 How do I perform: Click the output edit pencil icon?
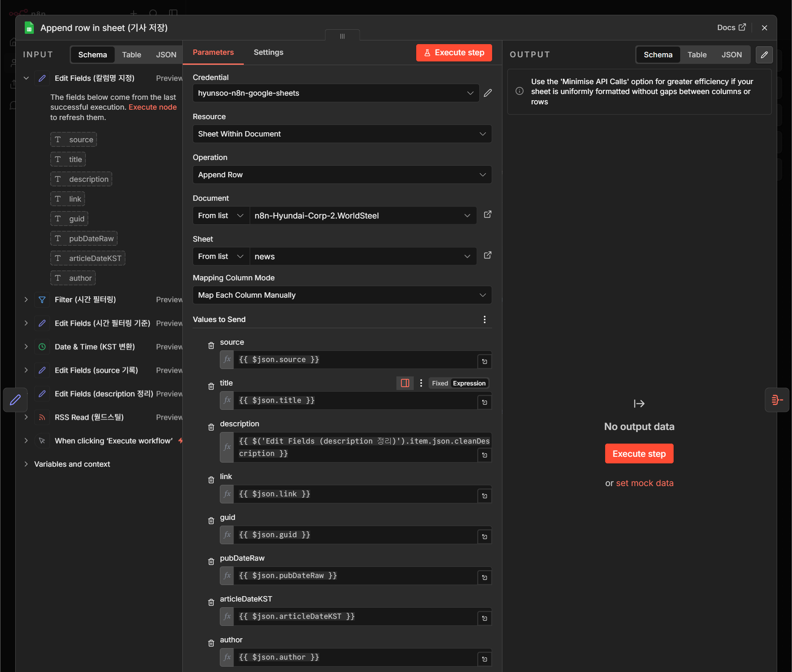[764, 55]
